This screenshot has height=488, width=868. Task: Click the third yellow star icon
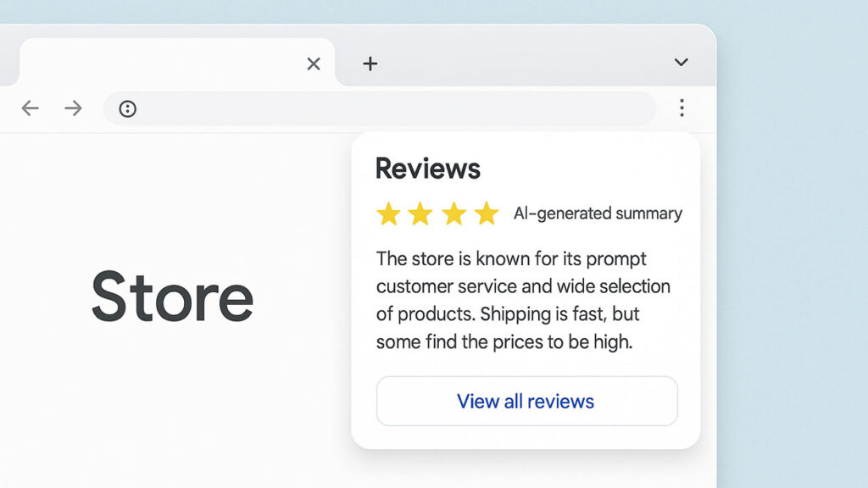point(453,213)
